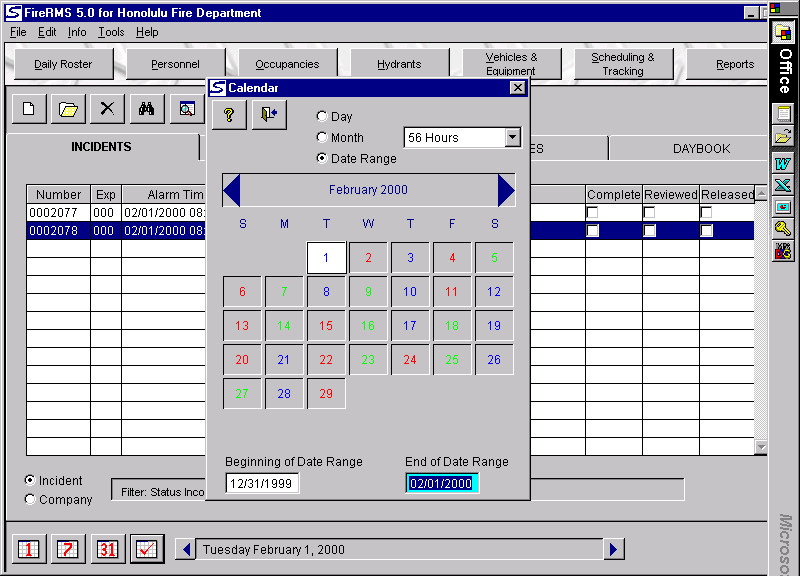800x576 pixels.
Task: Select the Month radio button
Action: [322, 138]
